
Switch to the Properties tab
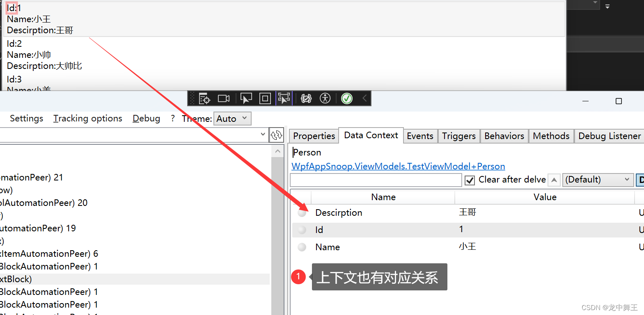(314, 136)
